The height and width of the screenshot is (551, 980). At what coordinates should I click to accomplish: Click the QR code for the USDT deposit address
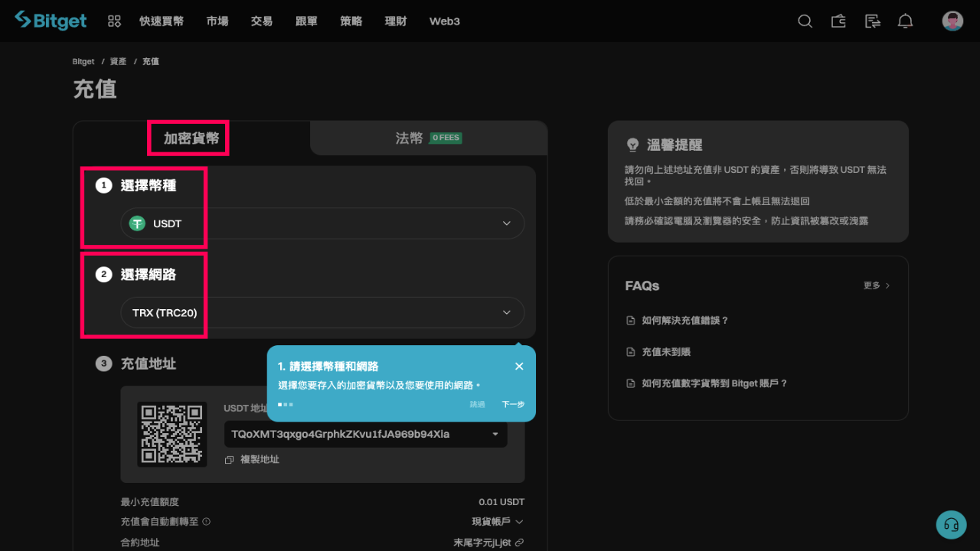(x=172, y=435)
